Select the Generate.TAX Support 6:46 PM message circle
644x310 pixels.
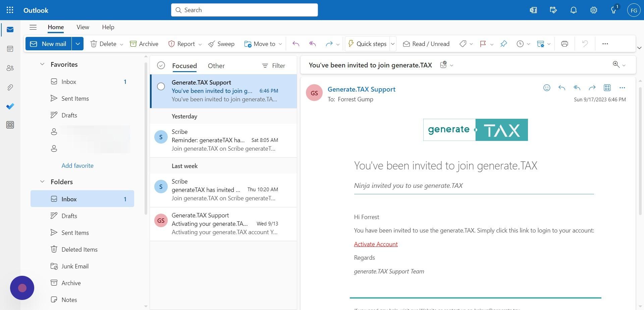pos(161,87)
